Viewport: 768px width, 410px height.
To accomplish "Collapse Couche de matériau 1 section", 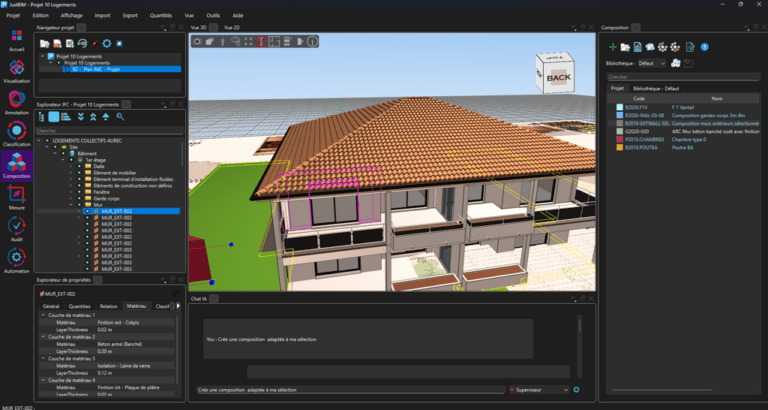I will tap(43, 316).
